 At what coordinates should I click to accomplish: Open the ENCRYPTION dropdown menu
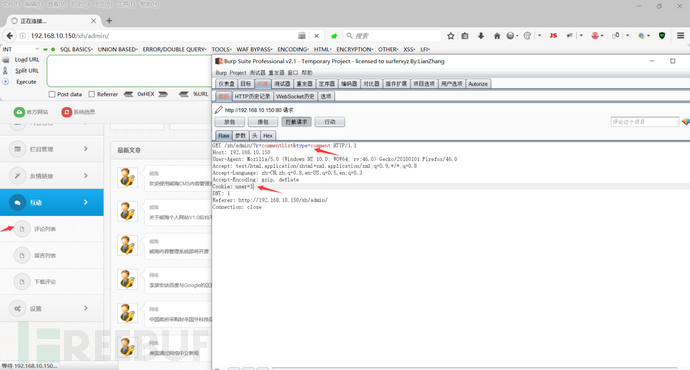click(355, 49)
